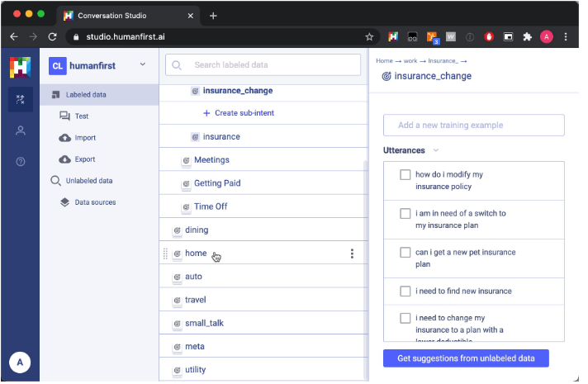Click the three-dot menu on home intent
Image resolution: width=588 pixels, height=384 pixels.
point(353,254)
